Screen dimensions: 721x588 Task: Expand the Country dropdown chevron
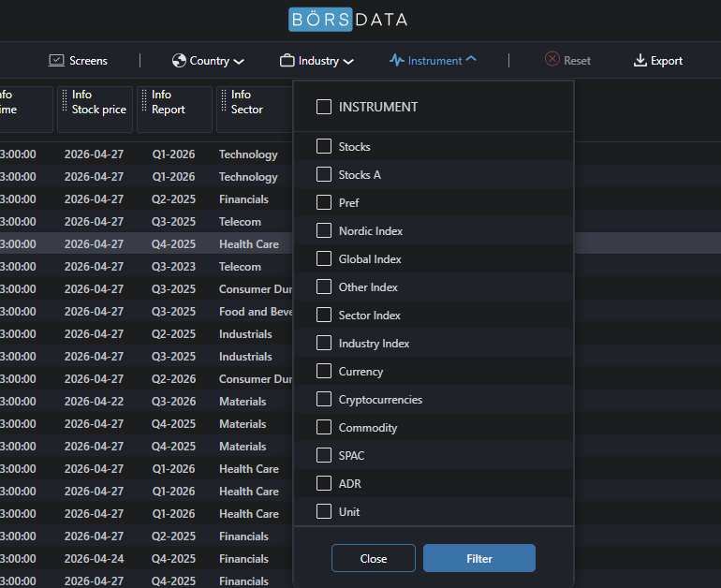[239, 62]
